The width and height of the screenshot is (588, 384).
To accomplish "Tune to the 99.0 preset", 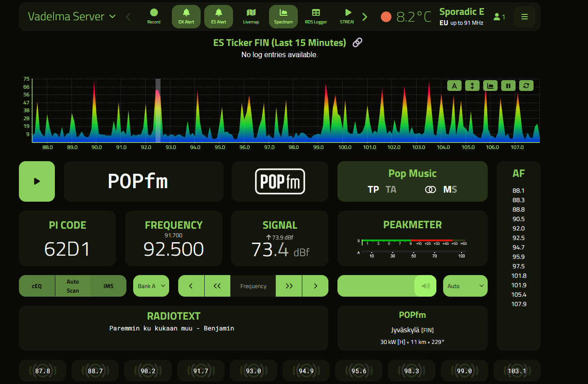I will 464,371.
